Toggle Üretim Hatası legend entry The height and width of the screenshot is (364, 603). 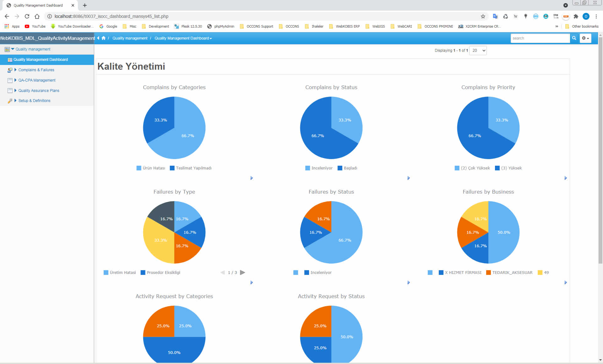120,273
